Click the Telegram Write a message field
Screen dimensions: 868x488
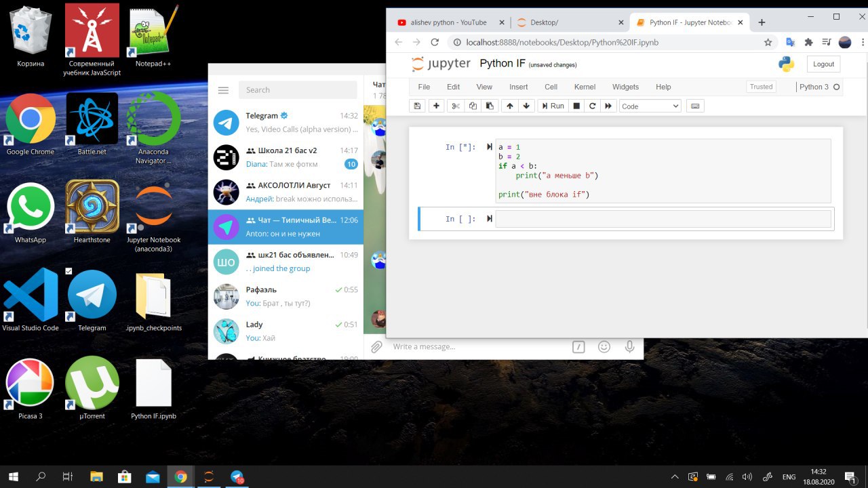[478, 347]
